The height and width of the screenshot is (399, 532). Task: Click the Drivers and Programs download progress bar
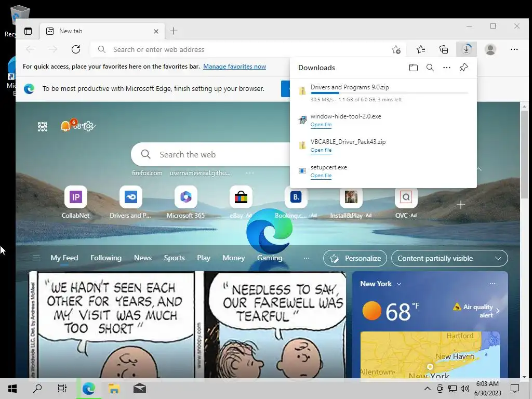390,93
